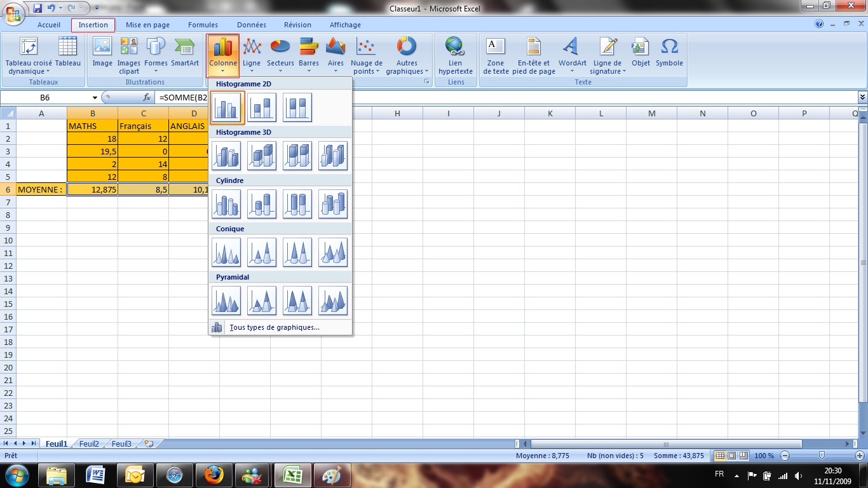Screen dimensions: 868x488
Task: Select the last Pyramidal chart type
Action: (x=333, y=301)
